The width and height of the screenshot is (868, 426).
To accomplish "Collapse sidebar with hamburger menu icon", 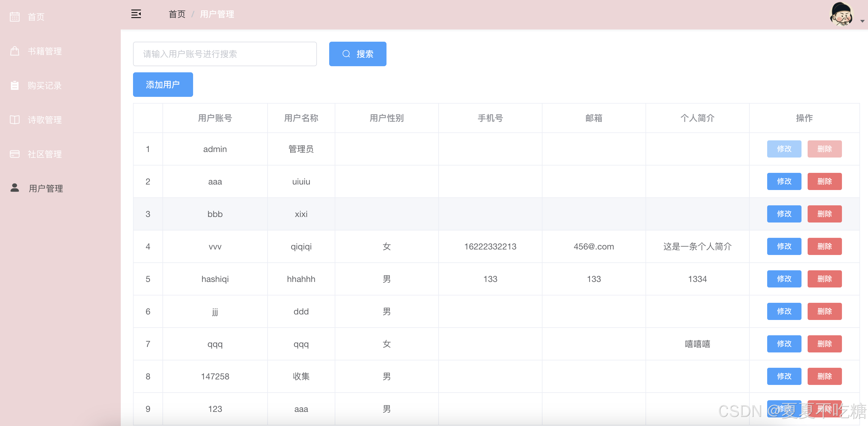I will [136, 14].
